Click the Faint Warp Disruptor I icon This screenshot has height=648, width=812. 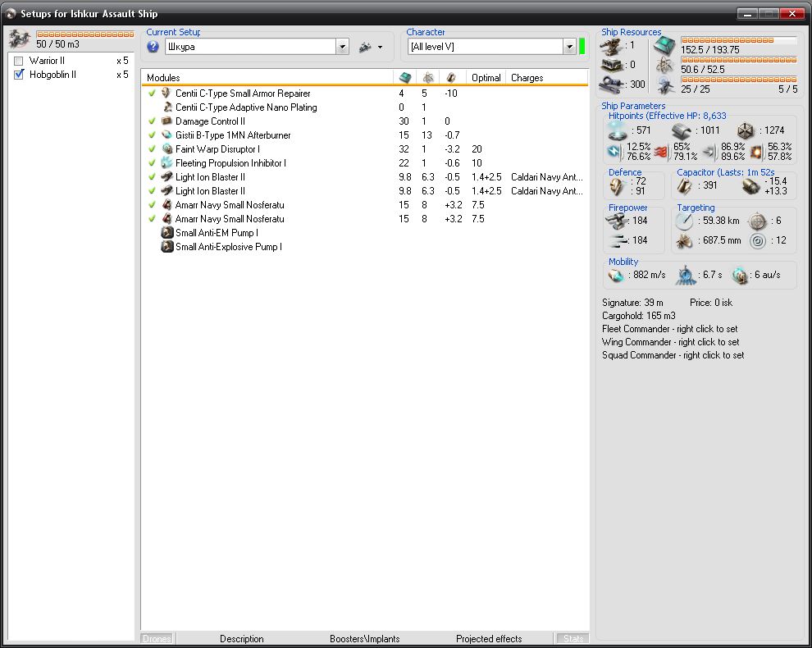167,149
